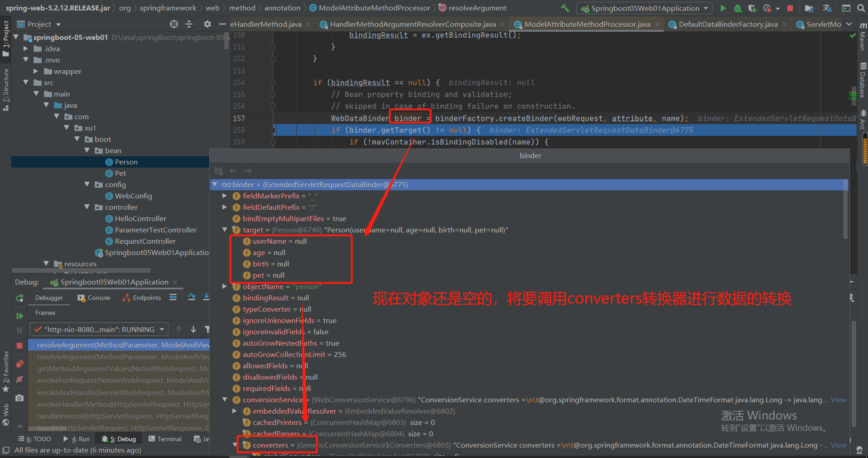Viewport: 868px width, 458px height.
Task: Select the Pet class in project tree
Action: point(121,173)
